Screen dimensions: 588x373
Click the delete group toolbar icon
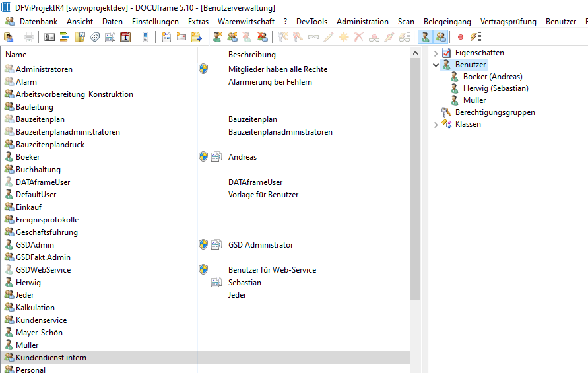pyautogui.click(x=263, y=37)
